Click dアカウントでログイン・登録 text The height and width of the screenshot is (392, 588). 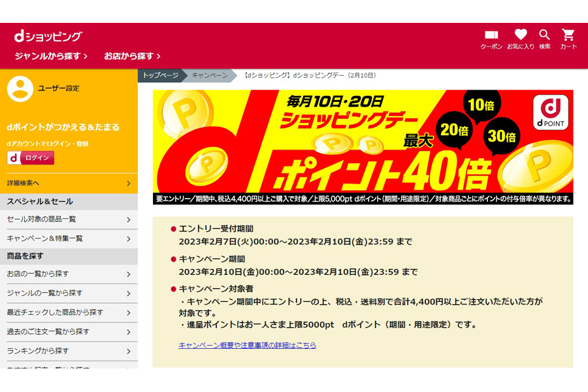48,144
